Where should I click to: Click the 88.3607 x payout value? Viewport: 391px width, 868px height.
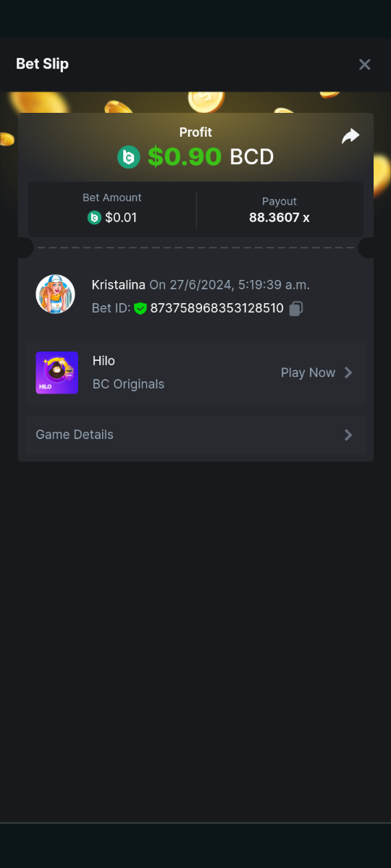[279, 217]
